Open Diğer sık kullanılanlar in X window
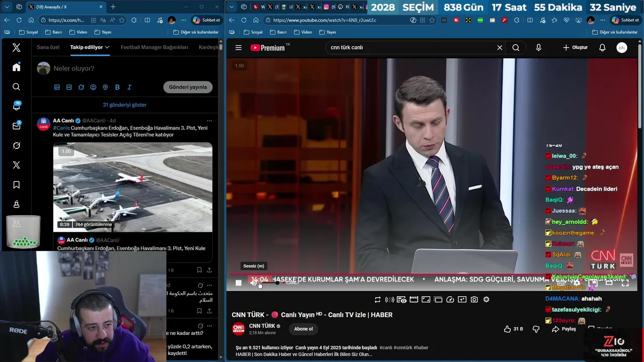 point(196,32)
